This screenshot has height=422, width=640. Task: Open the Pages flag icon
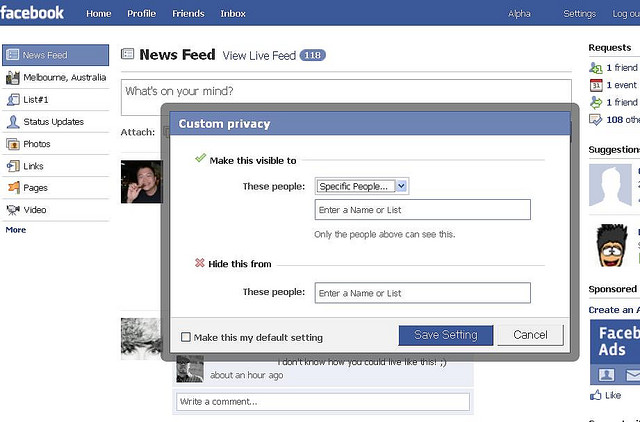click(13, 188)
